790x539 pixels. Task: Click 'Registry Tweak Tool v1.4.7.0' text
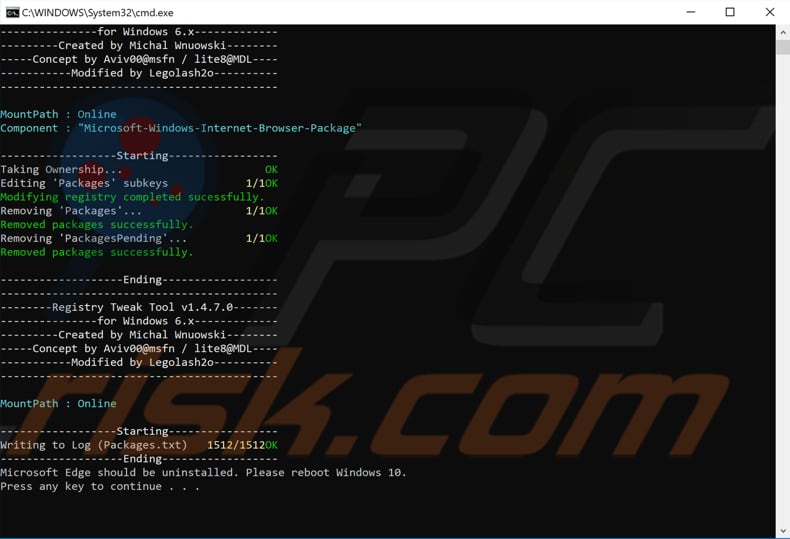click(143, 307)
